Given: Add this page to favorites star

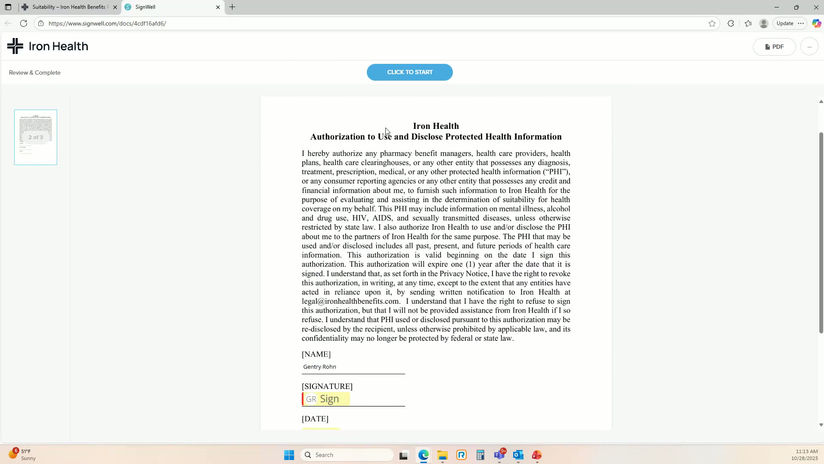Looking at the screenshot, I should click(x=712, y=23).
